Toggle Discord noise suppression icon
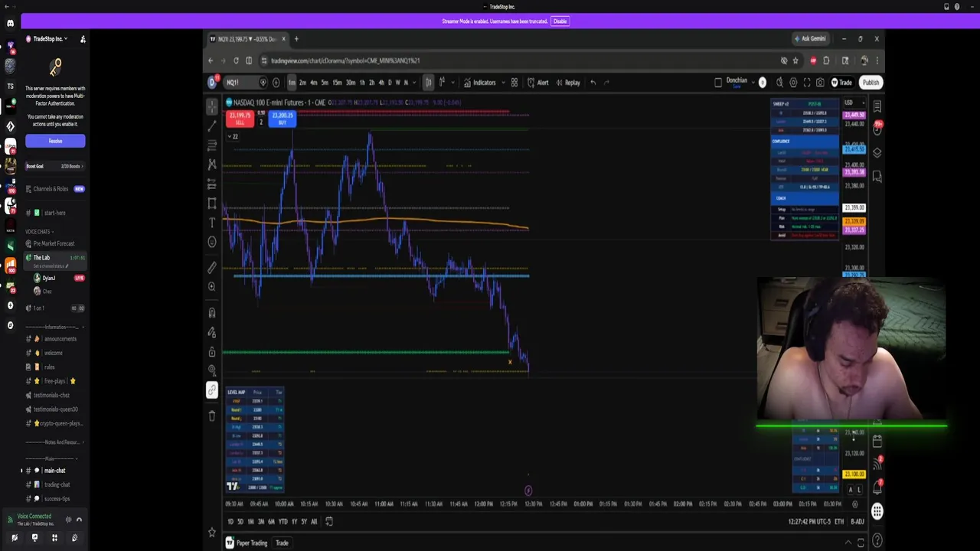This screenshot has height=551, width=980. pos(68,520)
